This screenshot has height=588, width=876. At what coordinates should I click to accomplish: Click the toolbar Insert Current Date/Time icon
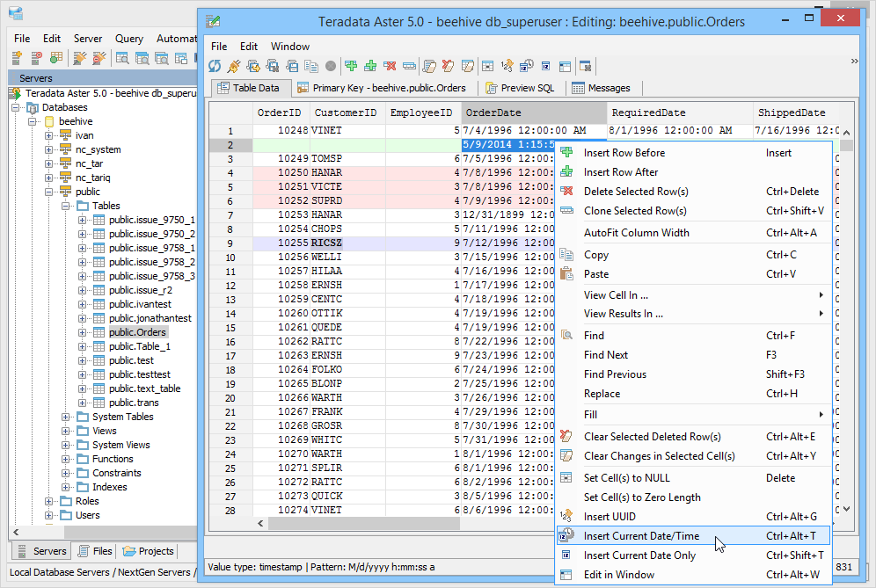coord(526,66)
